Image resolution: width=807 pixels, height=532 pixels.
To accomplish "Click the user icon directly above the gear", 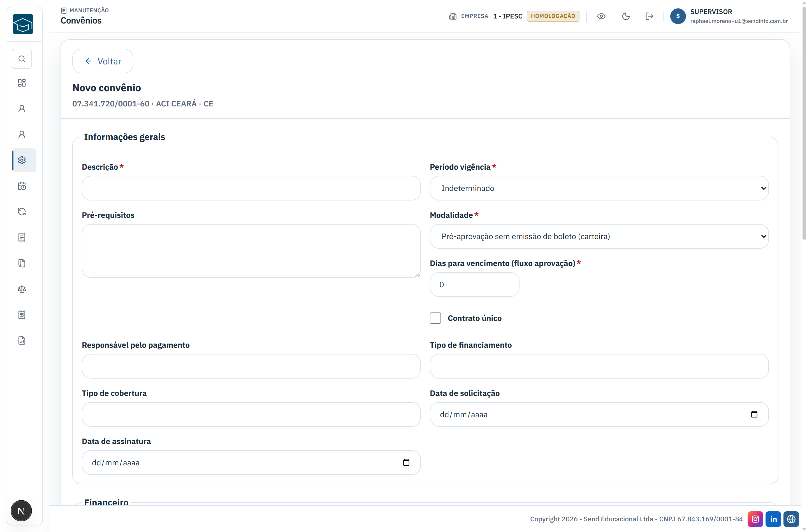I will click(22, 134).
